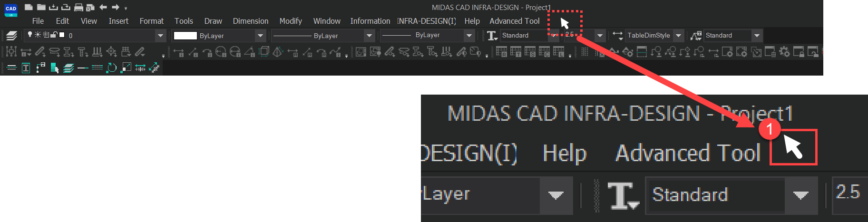Click the table icon labeled R
This screenshot has width=868, height=222.
pyautogui.click(x=502, y=52)
